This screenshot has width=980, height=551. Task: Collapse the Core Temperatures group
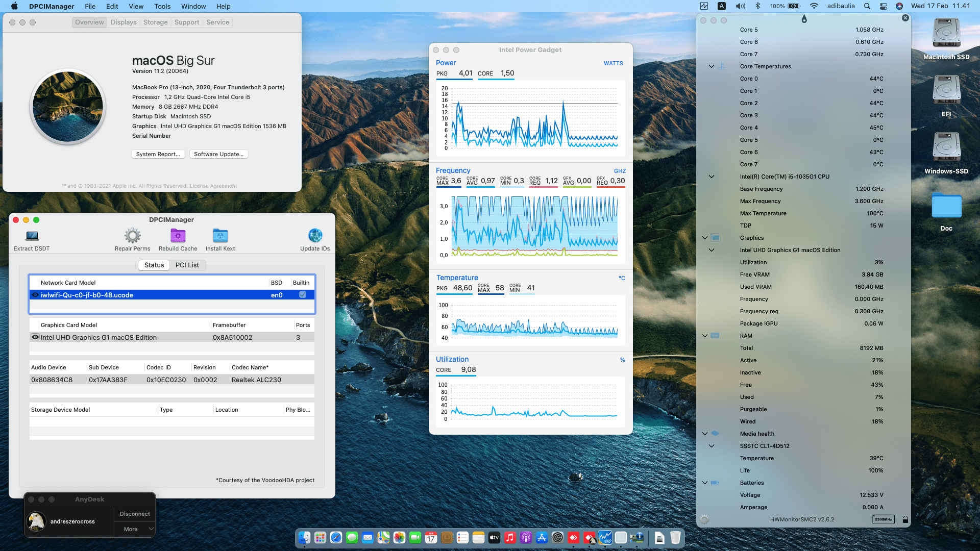pos(711,66)
